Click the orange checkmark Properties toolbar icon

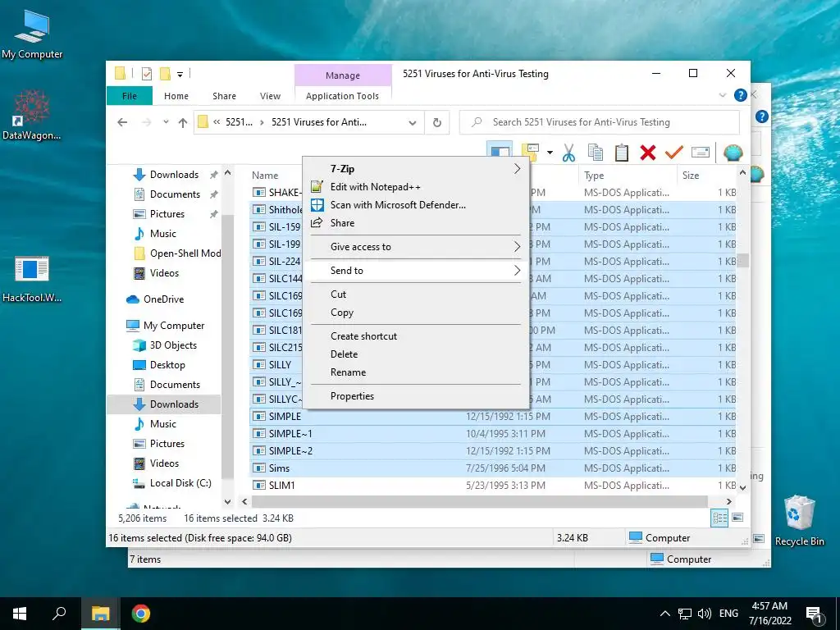coord(674,153)
